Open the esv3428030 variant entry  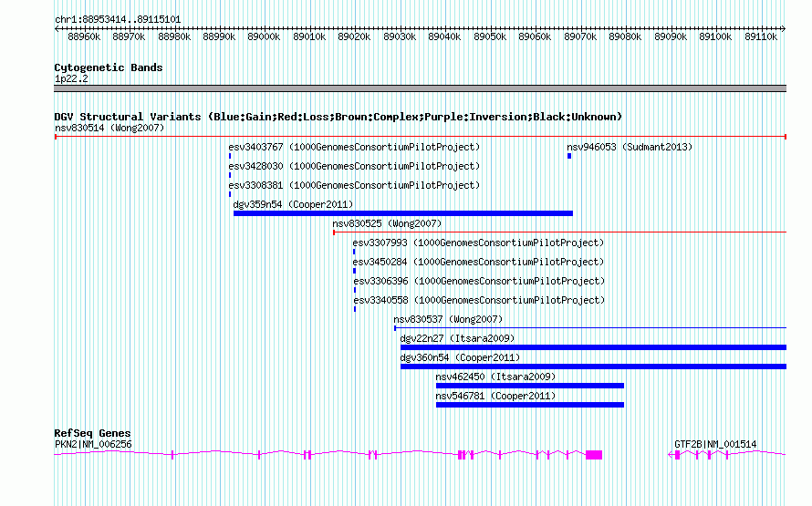click(354, 166)
